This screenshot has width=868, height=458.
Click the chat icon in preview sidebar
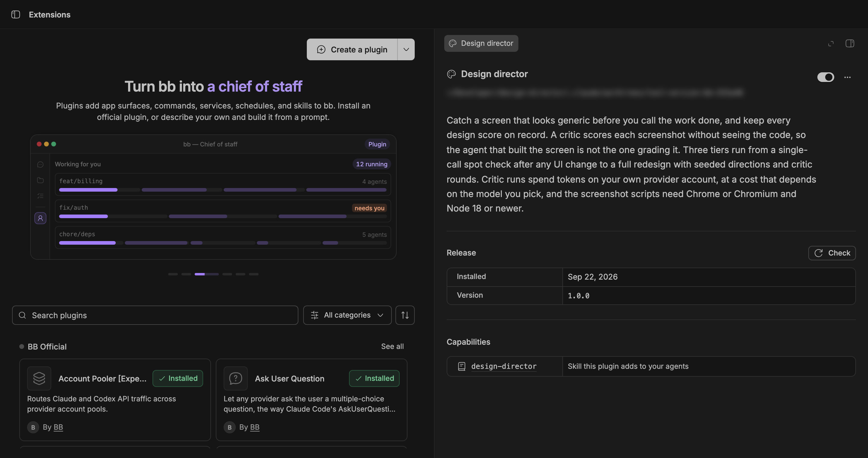click(40, 164)
